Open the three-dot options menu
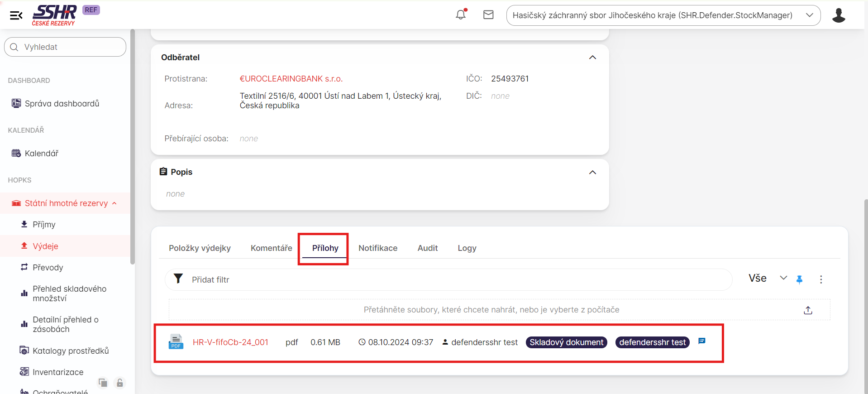868x394 pixels. pyautogui.click(x=821, y=279)
